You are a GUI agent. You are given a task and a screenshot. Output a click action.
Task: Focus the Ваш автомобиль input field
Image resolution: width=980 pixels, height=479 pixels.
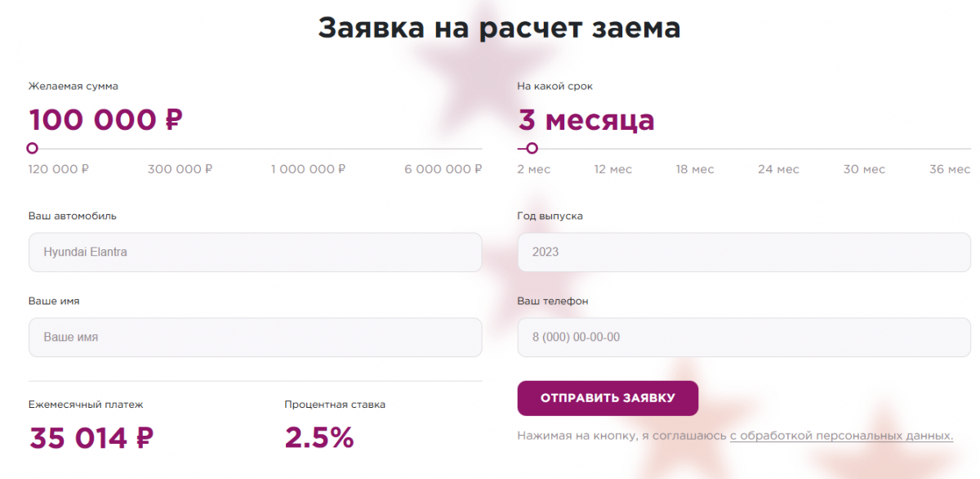point(255,253)
